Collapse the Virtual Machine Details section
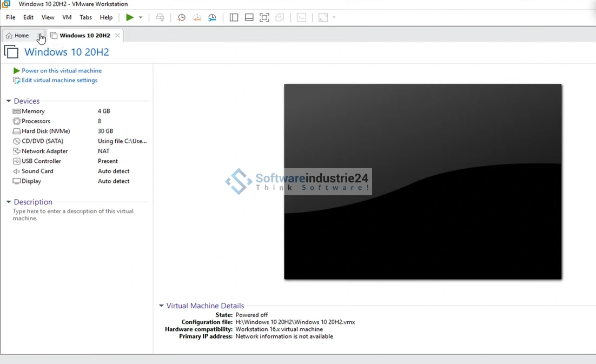 [161, 306]
